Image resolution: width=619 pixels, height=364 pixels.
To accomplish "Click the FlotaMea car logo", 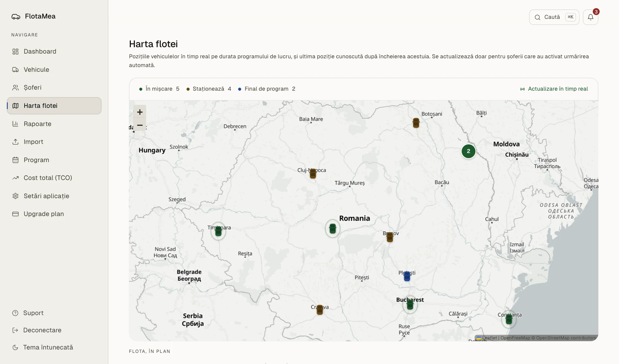I will coord(16,17).
